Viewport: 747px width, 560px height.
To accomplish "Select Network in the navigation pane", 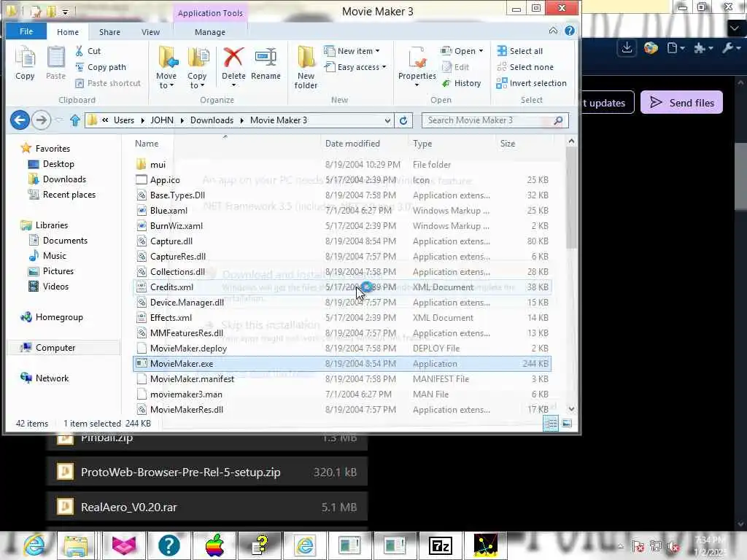I will (x=44, y=378).
